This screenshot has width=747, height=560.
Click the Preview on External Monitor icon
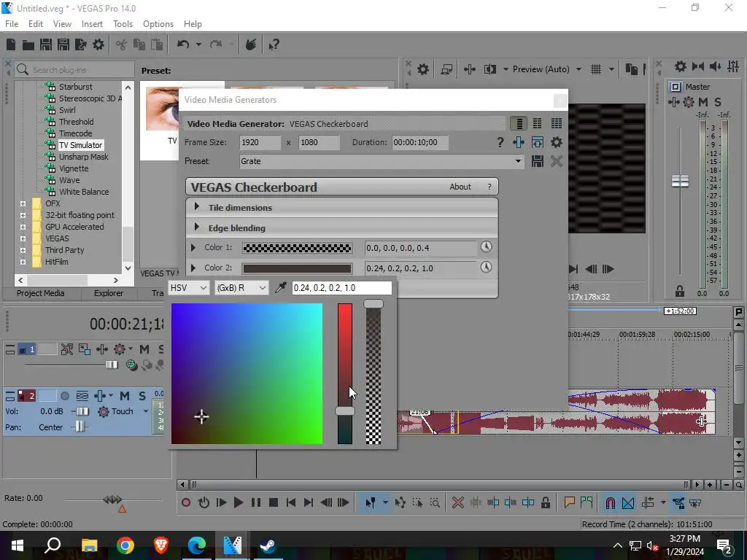tap(446, 69)
